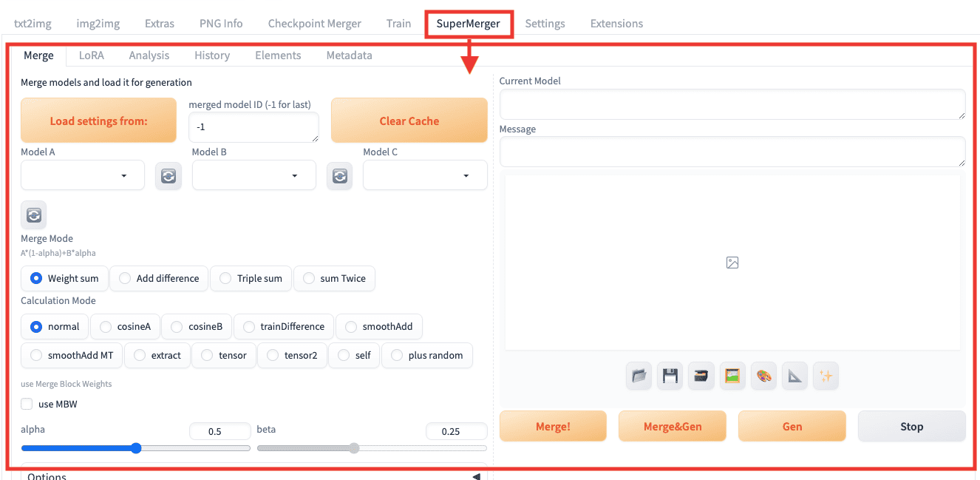
Task: Click the ruler icon under the image preview
Action: (794, 376)
